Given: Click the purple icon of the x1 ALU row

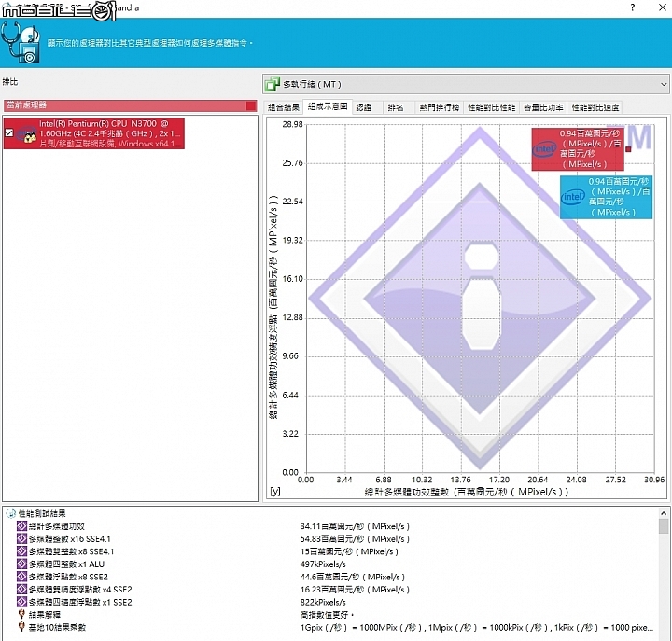Looking at the screenshot, I should click(21, 564).
